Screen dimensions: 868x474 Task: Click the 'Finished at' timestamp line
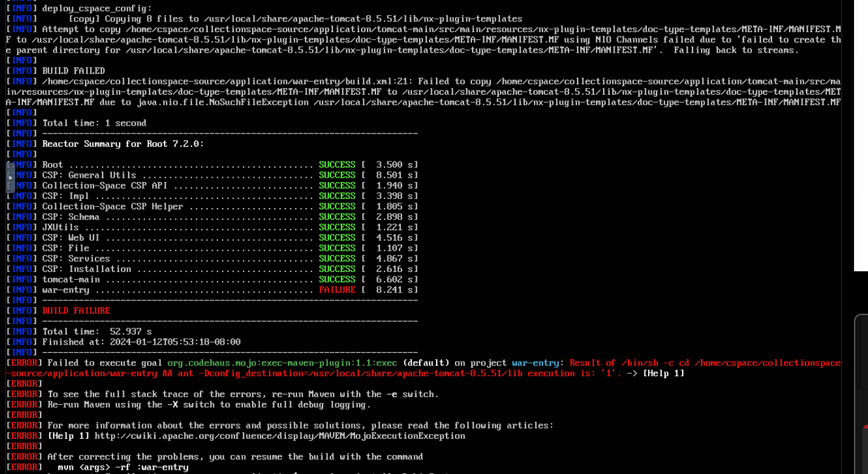141,342
